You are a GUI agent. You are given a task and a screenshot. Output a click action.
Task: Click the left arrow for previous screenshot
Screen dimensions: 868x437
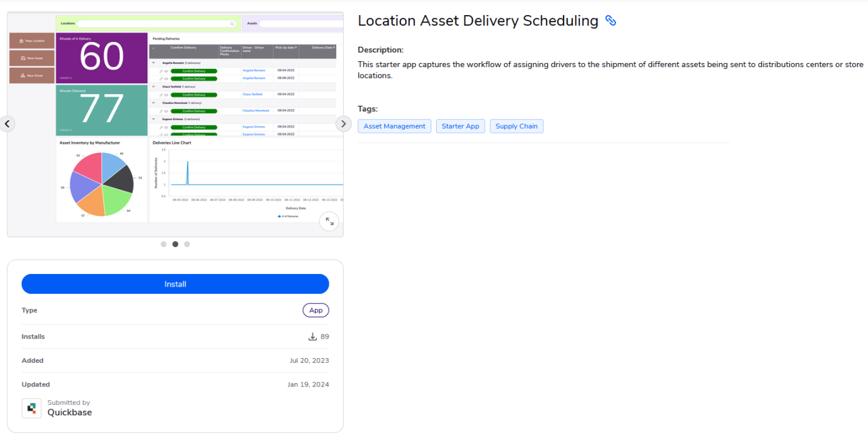coord(7,124)
